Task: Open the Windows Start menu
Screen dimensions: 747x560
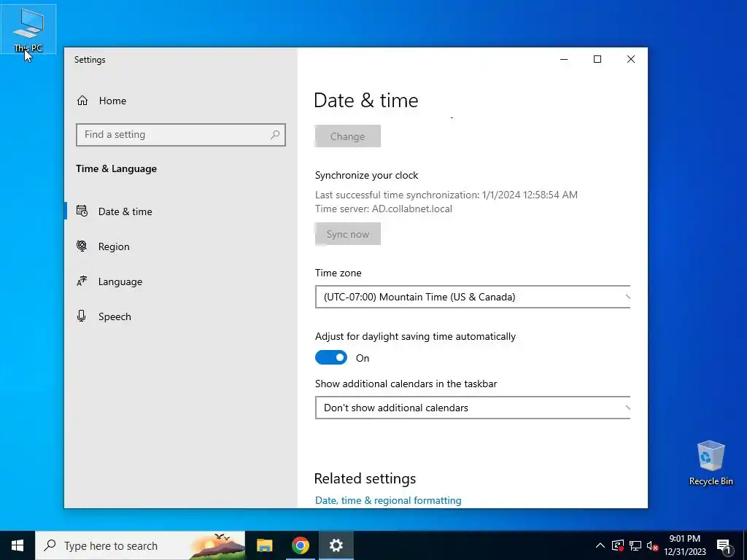Action: pos(18,545)
